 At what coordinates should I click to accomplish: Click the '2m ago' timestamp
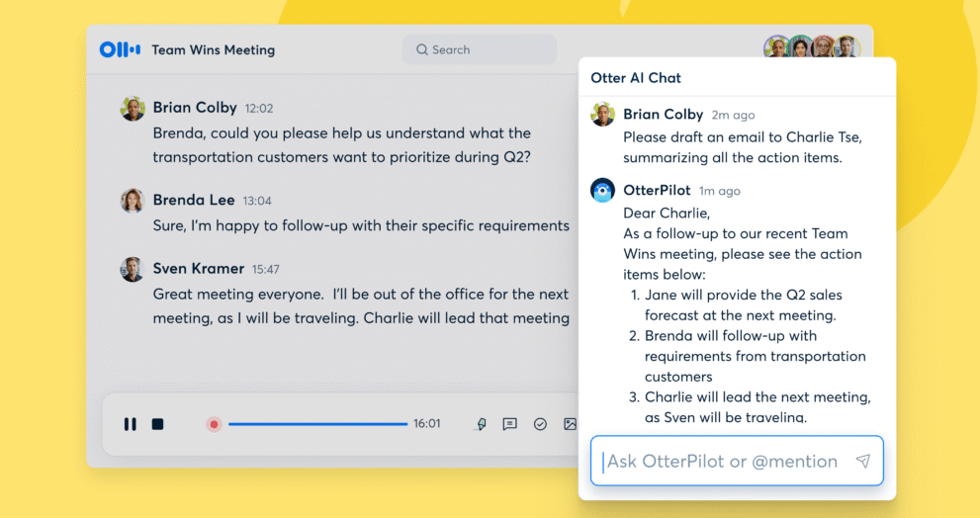(x=733, y=115)
